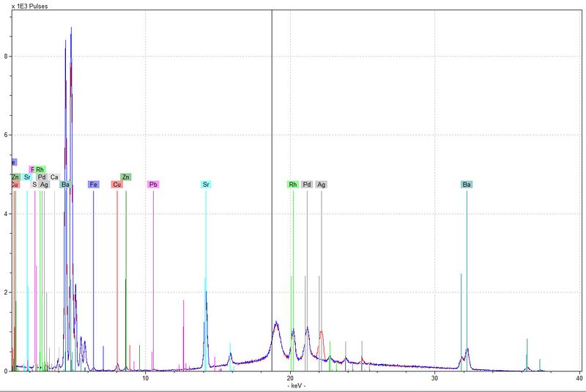Select the Zn label at the y-axis

(15, 177)
